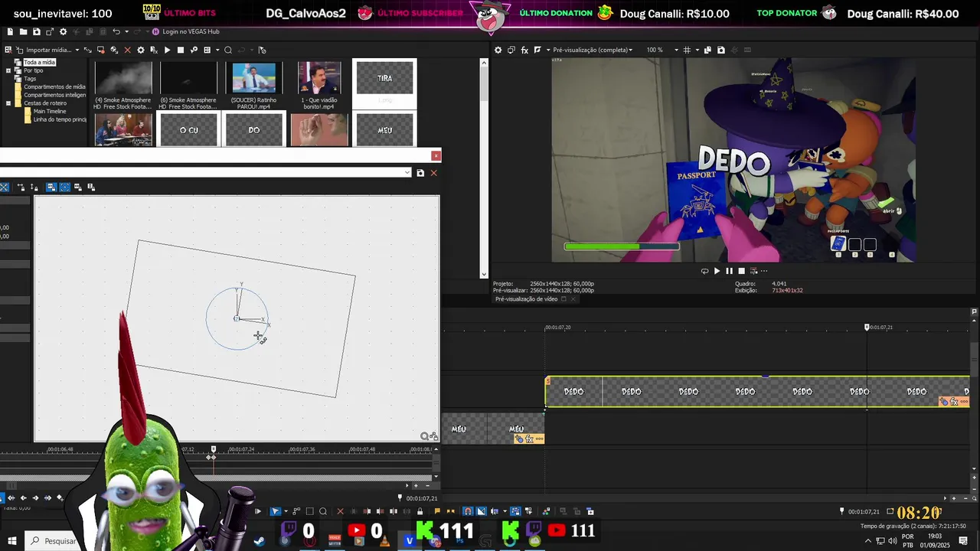Select Main Timeline storyboard bin

point(49,112)
